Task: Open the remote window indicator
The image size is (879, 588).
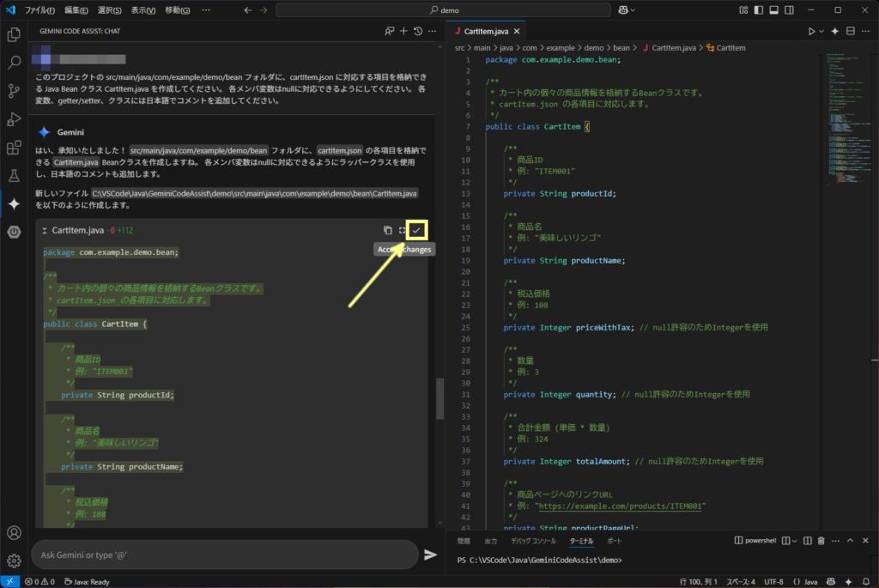Action: coord(9,582)
